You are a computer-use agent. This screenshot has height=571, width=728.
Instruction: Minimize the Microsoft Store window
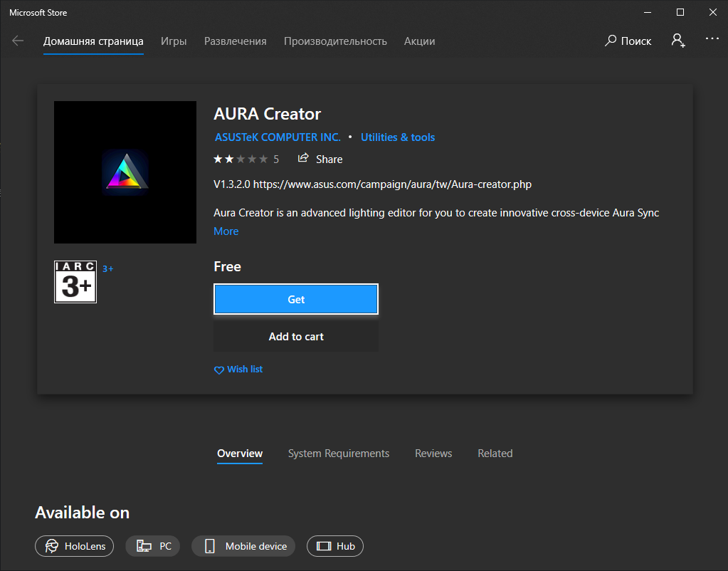pyautogui.click(x=648, y=13)
